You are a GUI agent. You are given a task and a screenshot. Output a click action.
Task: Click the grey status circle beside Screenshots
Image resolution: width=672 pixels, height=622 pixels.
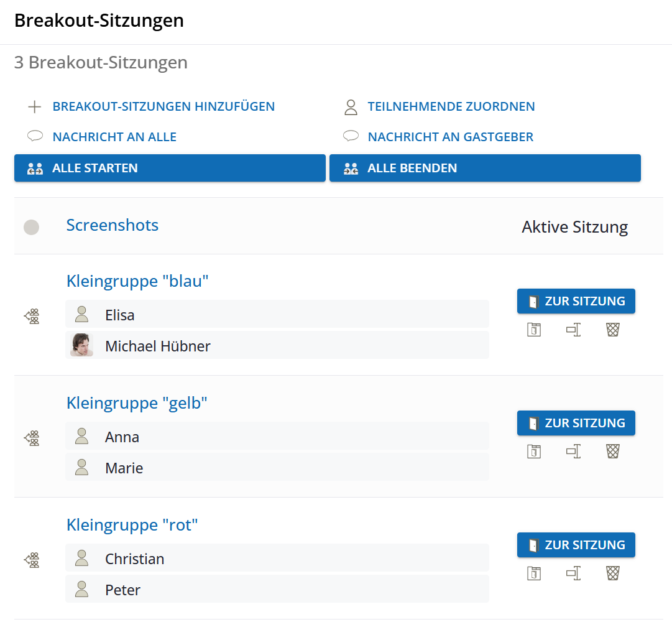point(31,227)
